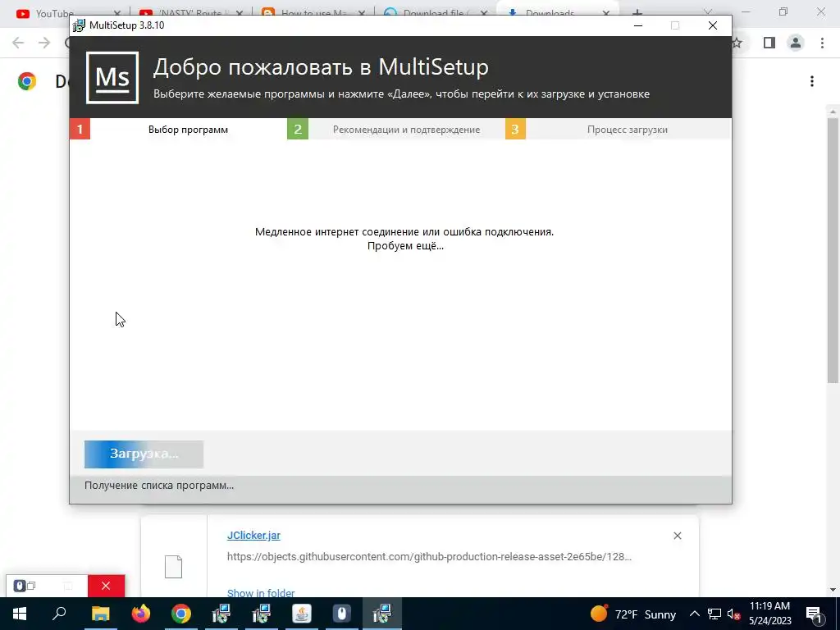Image resolution: width=840 pixels, height=630 pixels.
Task: Click the mouse icon in small floating window
Action: coord(20,586)
